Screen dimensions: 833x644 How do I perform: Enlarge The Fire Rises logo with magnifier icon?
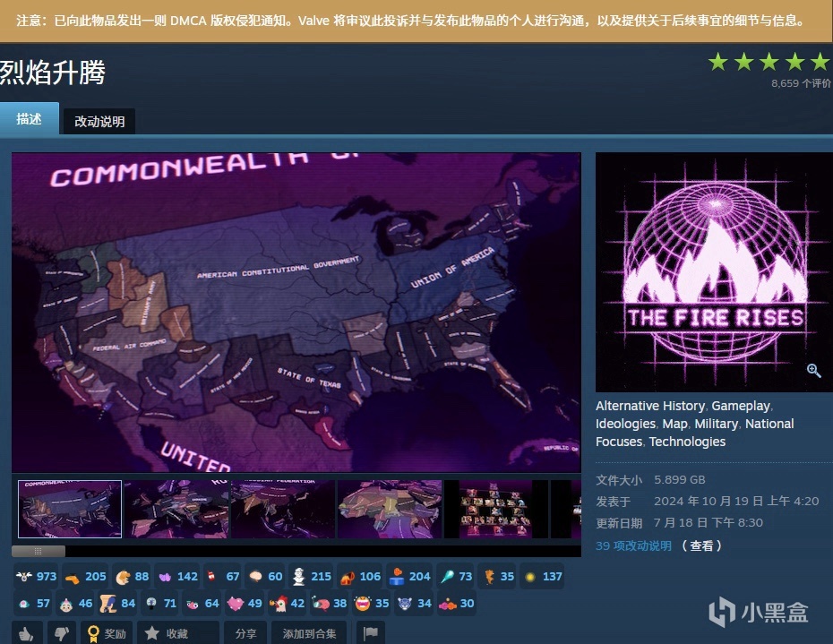coord(813,370)
